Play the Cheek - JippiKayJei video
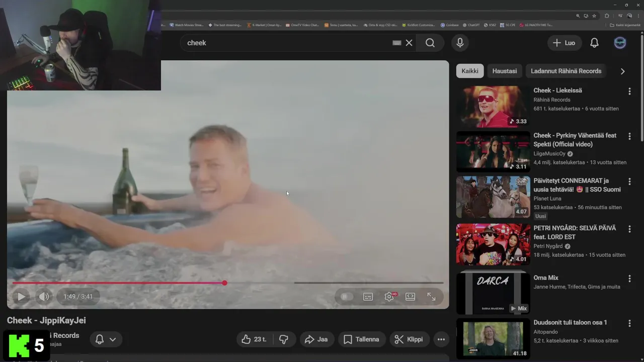Viewport: 644px width, 362px height. pos(21,297)
